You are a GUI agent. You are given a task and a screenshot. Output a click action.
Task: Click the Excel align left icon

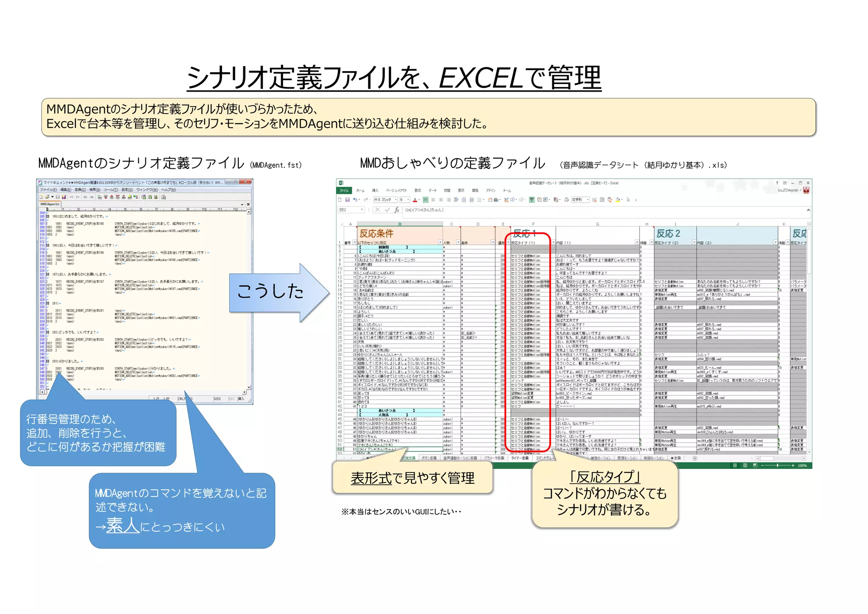click(433, 200)
